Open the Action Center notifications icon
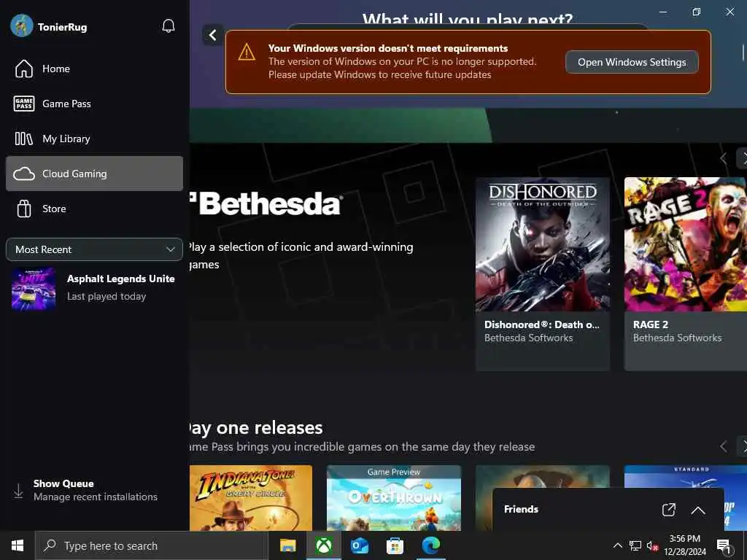747x560 pixels. [724, 545]
